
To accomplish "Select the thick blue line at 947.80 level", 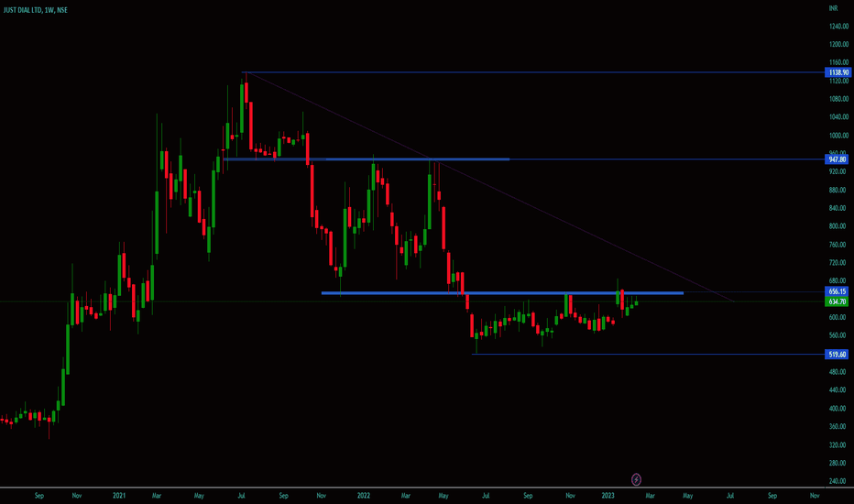I will [x=367, y=159].
